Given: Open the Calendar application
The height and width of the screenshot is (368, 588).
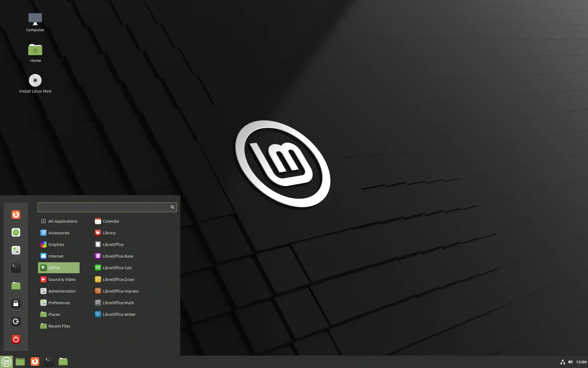Looking at the screenshot, I should pyautogui.click(x=111, y=221).
